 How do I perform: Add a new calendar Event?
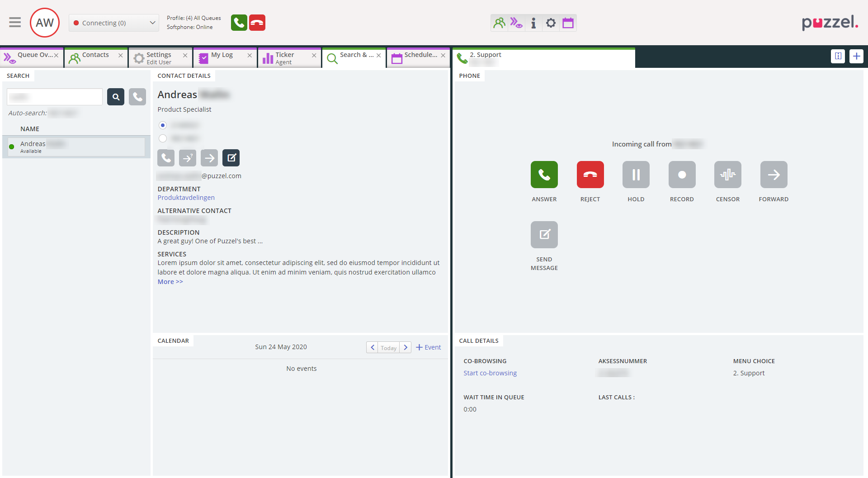pos(428,347)
